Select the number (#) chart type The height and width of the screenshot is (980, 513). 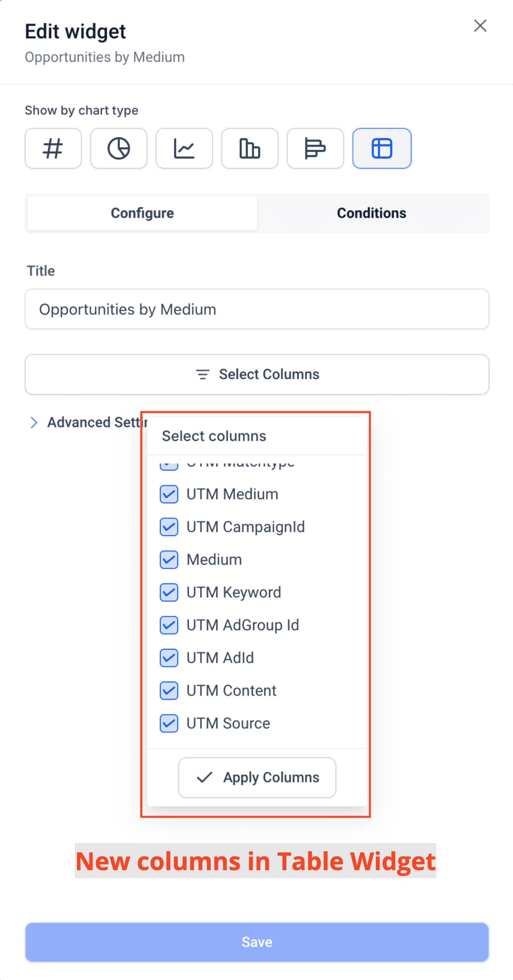click(53, 149)
